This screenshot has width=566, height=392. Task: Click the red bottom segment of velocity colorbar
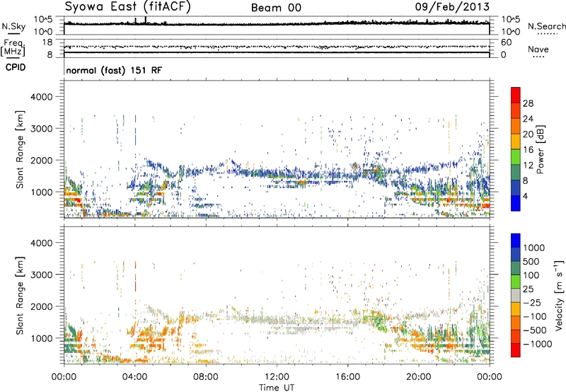click(x=516, y=350)
